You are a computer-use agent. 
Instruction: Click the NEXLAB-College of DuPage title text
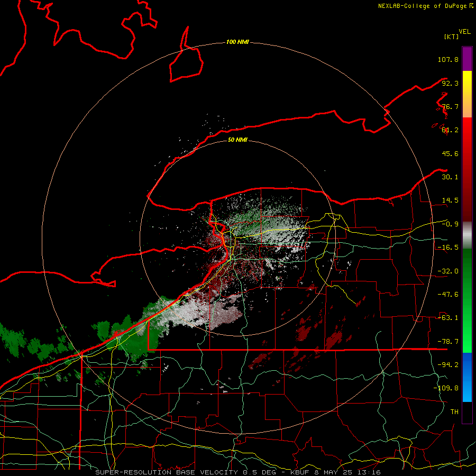(x=422, y=6)
